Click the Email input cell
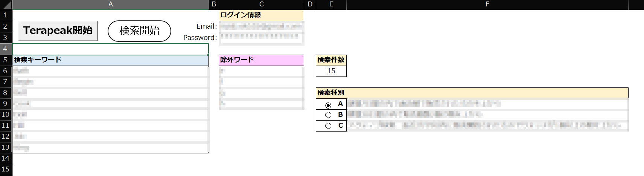 point(261,26)
